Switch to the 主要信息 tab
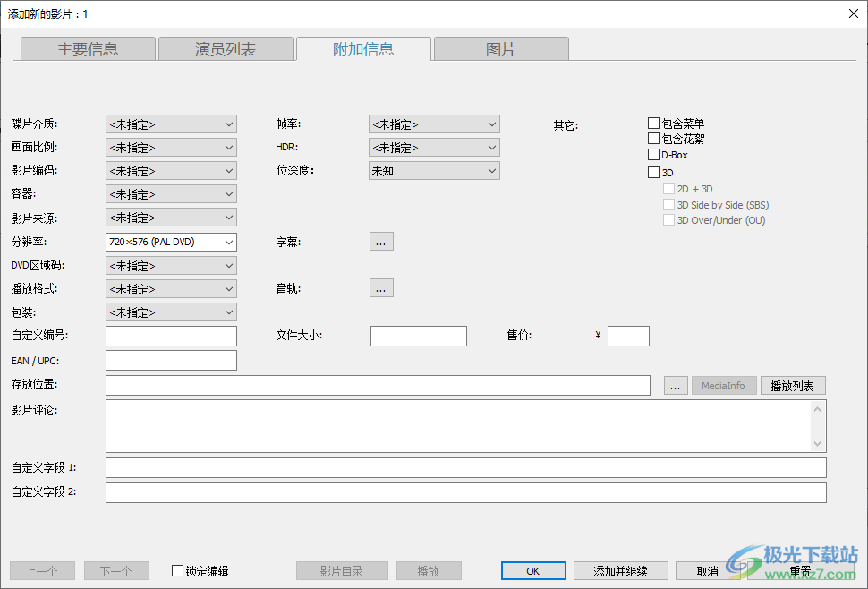The image size is (868, 589). click(87, 48)
